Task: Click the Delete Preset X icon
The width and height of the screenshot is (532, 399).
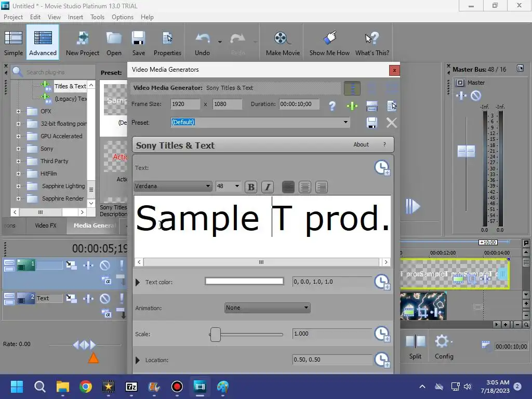Action: coord(392,123)
